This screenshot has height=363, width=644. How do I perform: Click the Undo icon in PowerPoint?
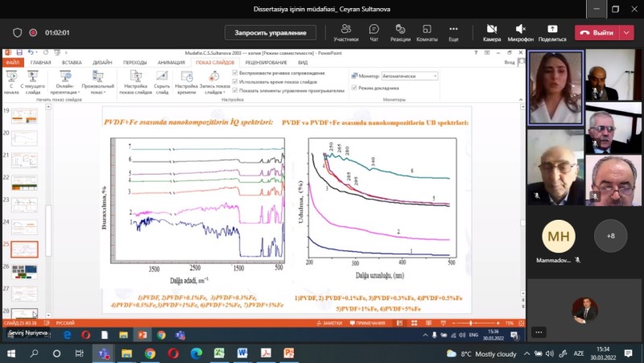pos(31,52)
